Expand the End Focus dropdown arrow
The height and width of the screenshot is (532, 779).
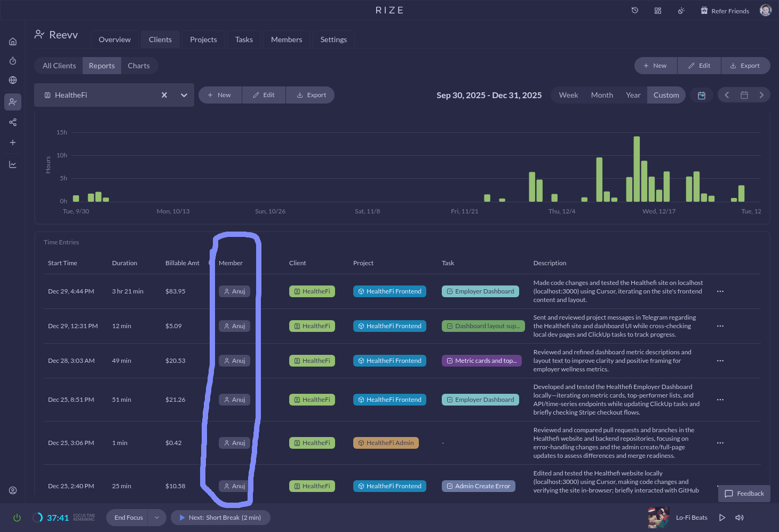157,518
